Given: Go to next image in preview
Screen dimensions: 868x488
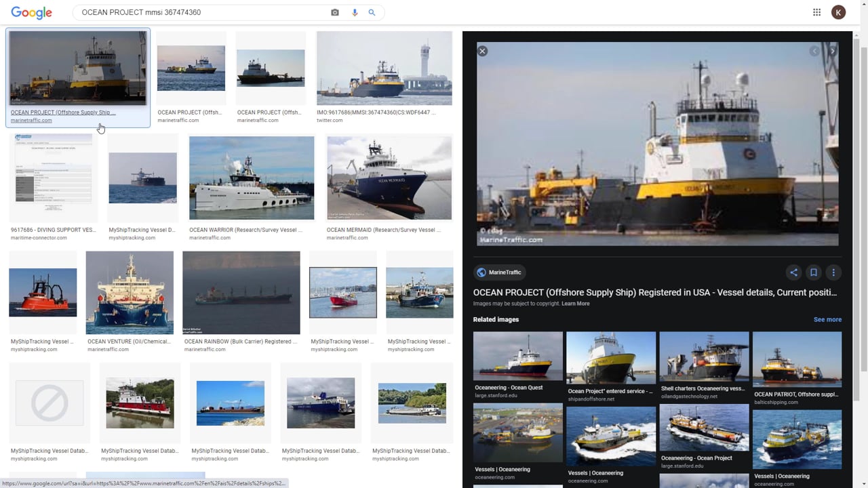Looking at the screenshot, I should tap(833, 51).
